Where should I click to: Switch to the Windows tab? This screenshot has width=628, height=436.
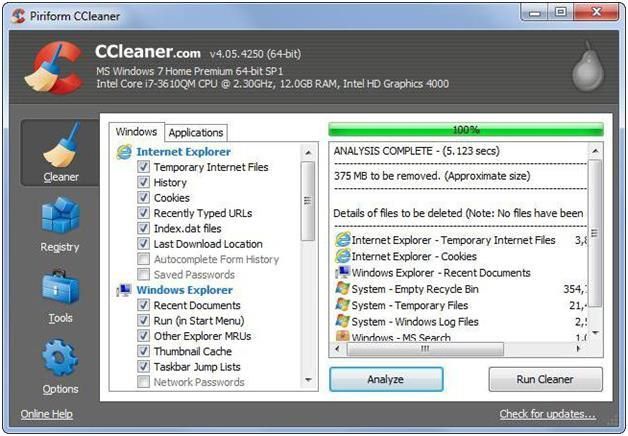coord(136,132)
